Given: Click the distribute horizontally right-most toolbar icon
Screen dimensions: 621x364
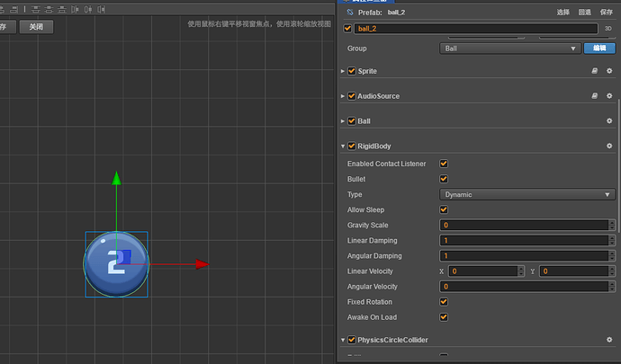Looking at the screenshot, I should (102, 9).
